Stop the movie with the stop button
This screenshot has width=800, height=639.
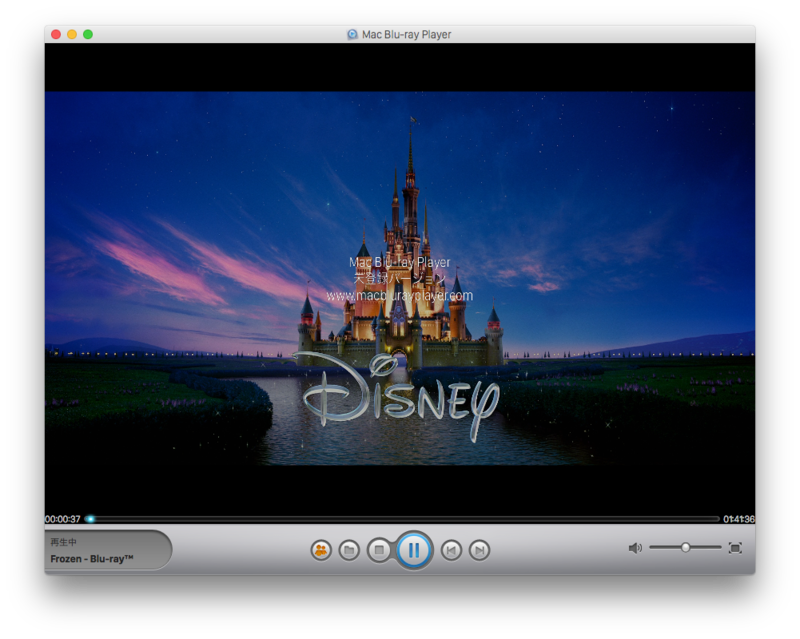[x=379, y=550]
